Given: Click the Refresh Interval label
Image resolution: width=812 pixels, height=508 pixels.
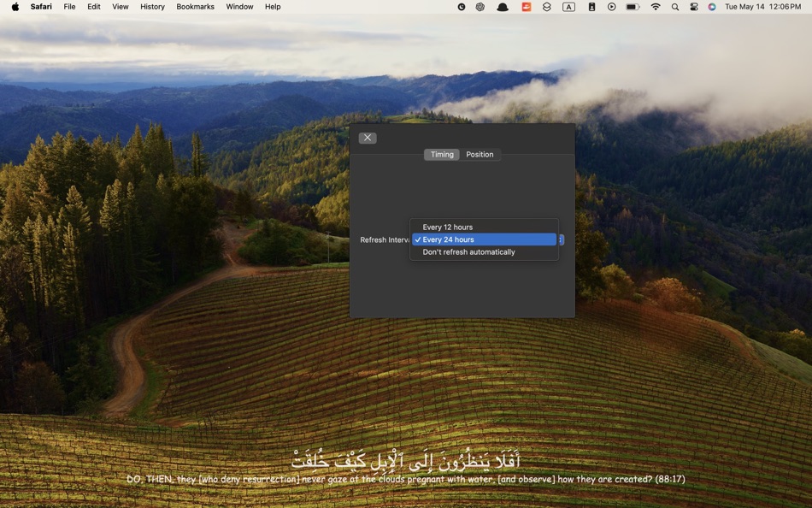Looking at the screenshot, I should [385, 240].
